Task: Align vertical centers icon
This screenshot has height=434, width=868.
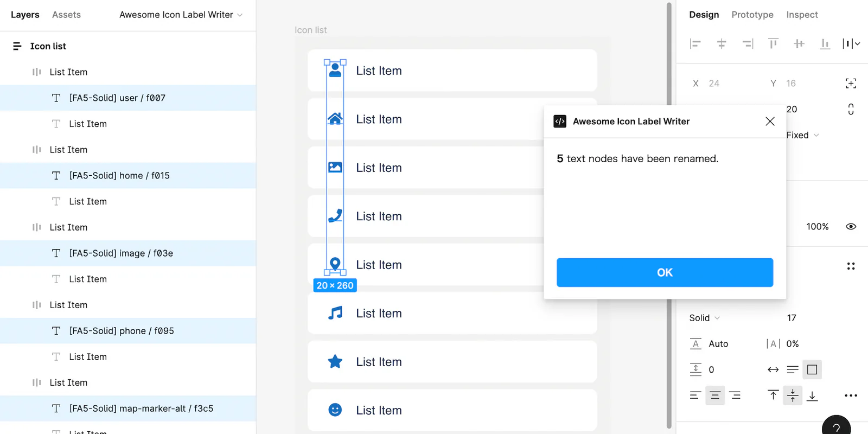Action: (x=799, y=43)
